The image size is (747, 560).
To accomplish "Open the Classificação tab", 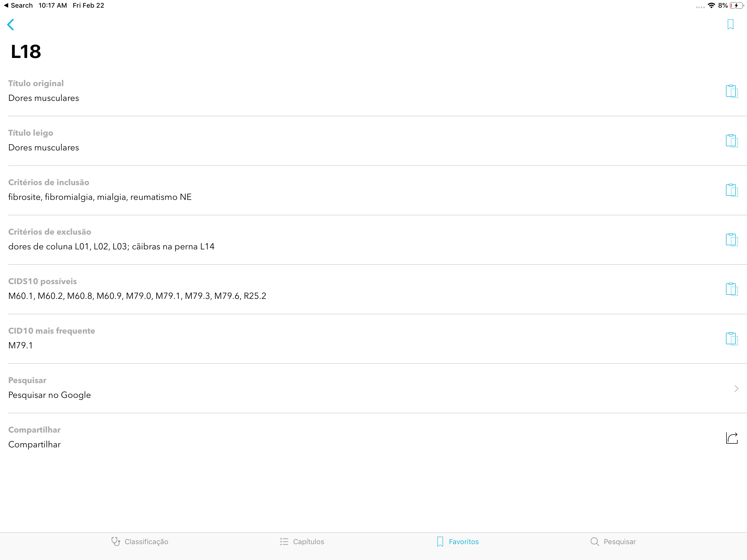I will pyautogui.click(x=140, y=542).
